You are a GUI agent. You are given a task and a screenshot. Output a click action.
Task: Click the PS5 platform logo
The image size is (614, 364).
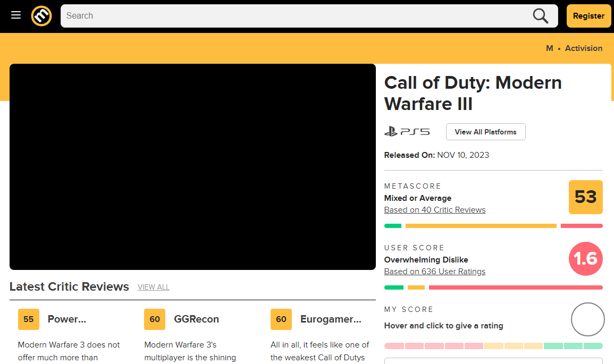click(407, 131)
